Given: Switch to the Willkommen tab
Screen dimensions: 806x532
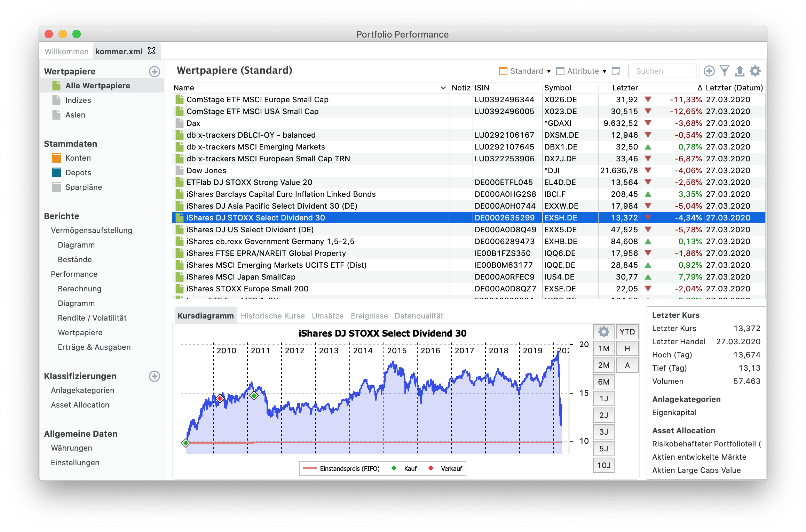Looking at the screenshot, I should (x=66, y=51).
